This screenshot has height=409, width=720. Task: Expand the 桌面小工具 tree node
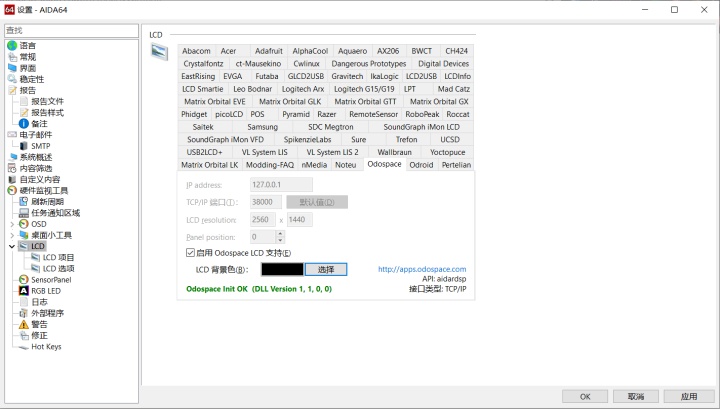click(x=12, y=235)
